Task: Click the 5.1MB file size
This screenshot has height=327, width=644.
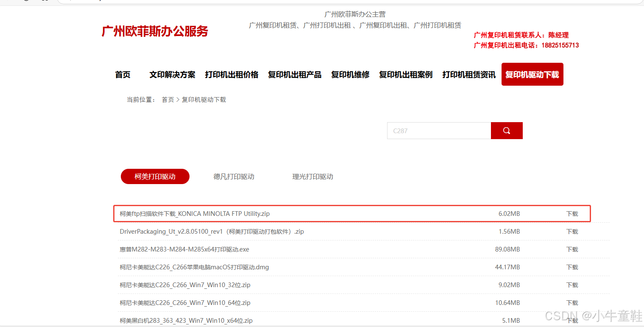Action: (x=511, y=321)
